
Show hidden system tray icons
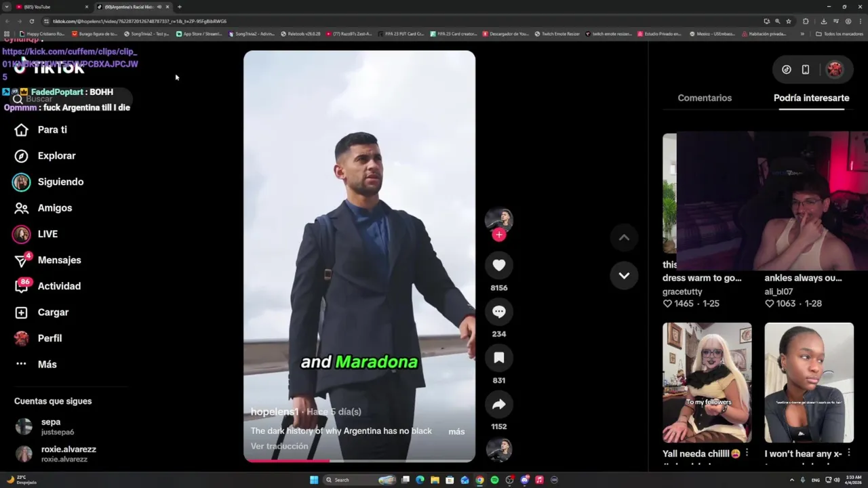(x=792, y=480)
